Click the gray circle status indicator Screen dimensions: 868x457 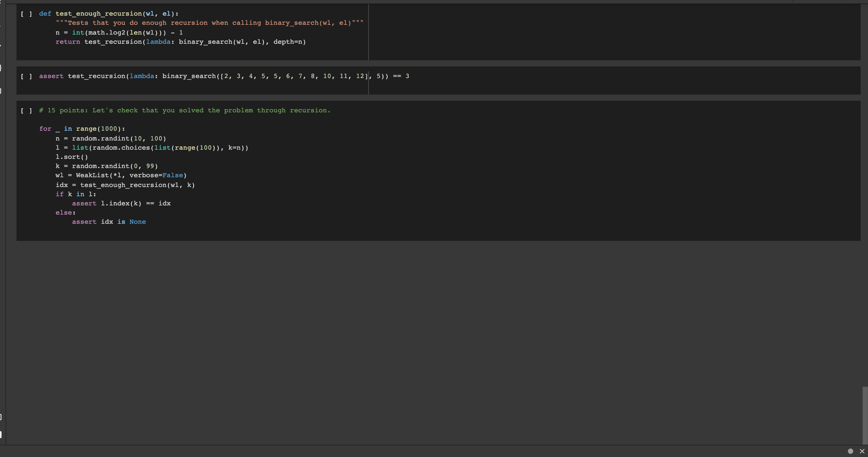850,451
